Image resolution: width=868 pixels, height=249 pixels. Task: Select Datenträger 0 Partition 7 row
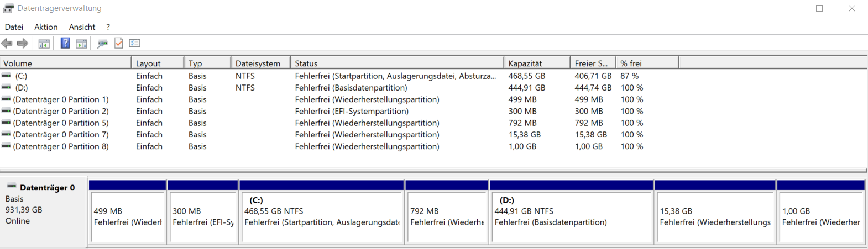tap(61, 135)
